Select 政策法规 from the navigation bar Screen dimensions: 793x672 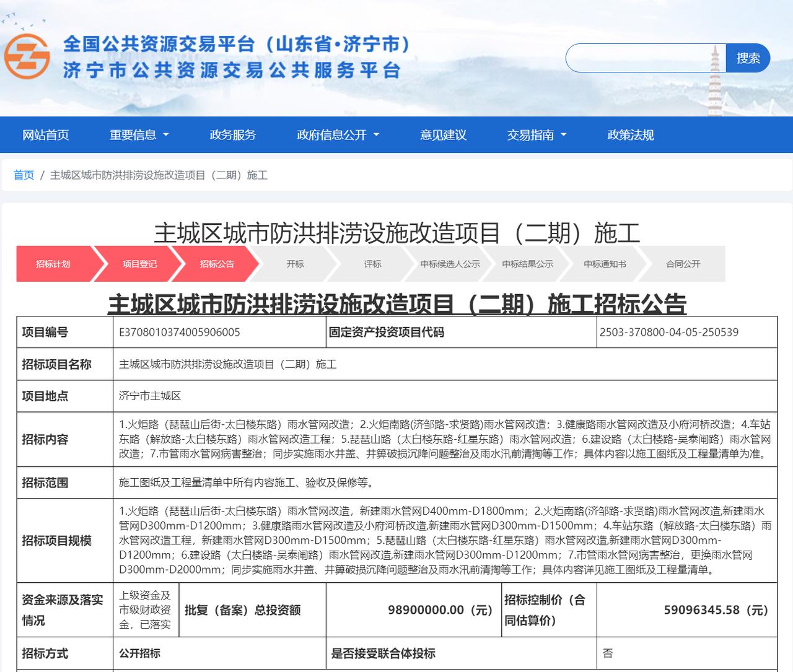tap(631, 135)
